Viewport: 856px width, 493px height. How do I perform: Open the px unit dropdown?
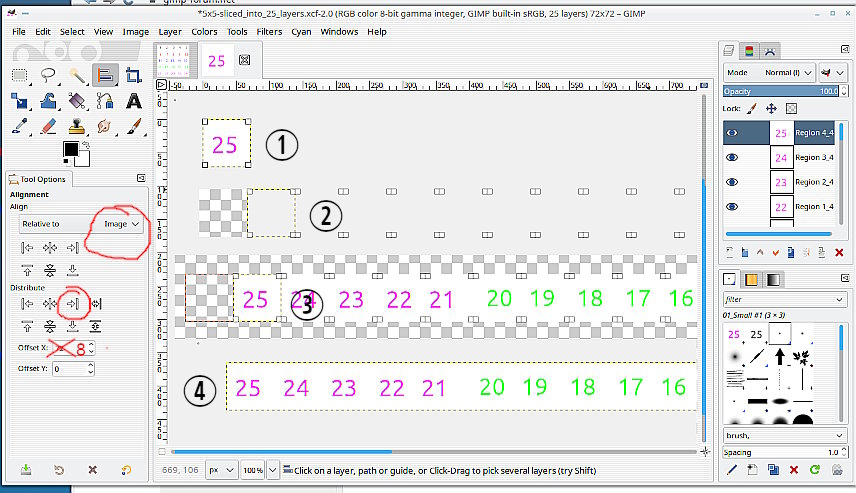pyautogui.click(x=221, y=470)
